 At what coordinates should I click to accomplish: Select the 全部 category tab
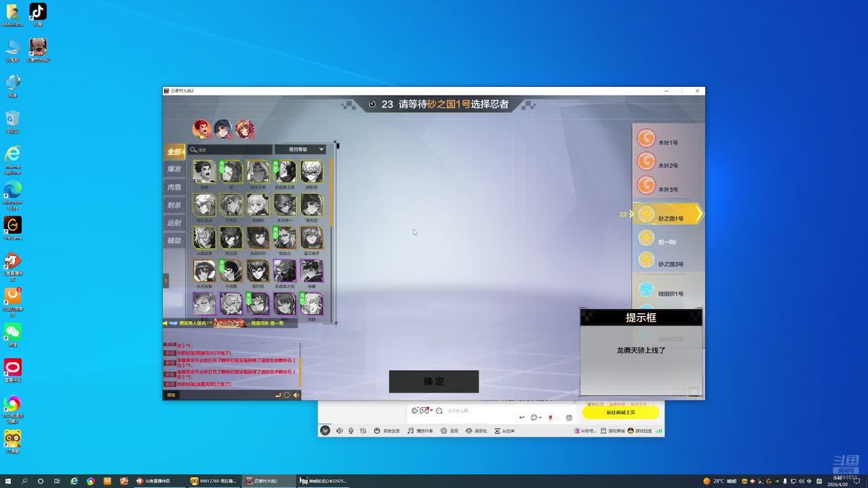[x=174, y=152]
